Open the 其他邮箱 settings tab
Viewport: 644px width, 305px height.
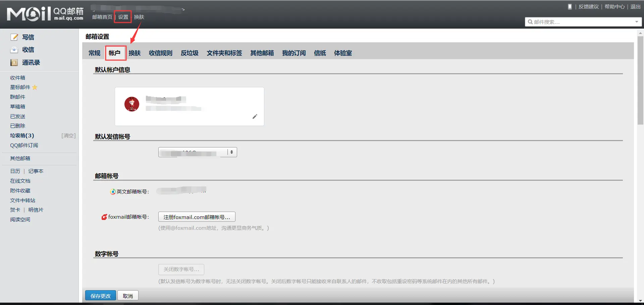pos(262,53)
